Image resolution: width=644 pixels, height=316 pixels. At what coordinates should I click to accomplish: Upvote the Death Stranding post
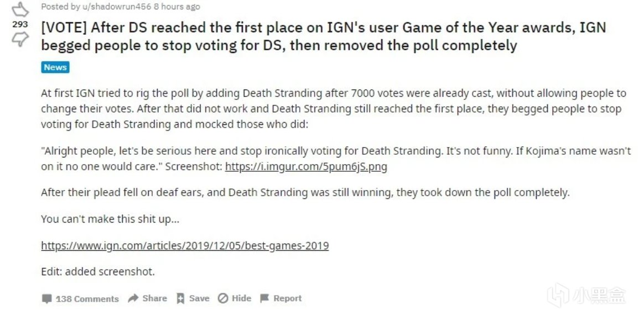coord(20,9)
